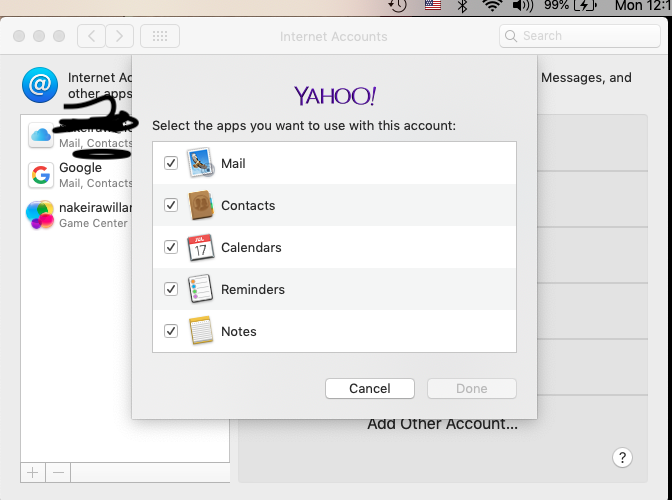
Task: Toggle the Reminders checkbox
Action: coord(171,289)
